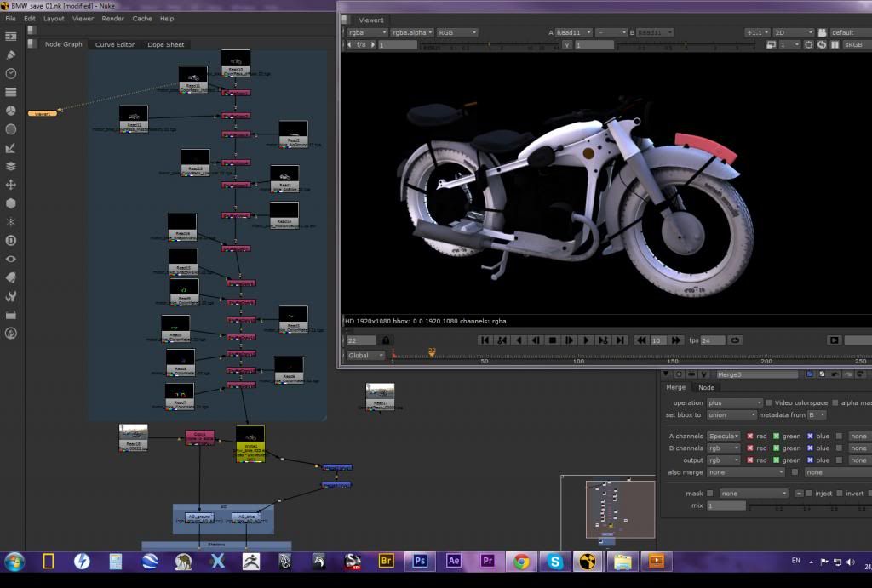This screenshot has height=588, width=872.
Task: Open Adobe Photoshop from the taskbar
Action: coord(420,562)
